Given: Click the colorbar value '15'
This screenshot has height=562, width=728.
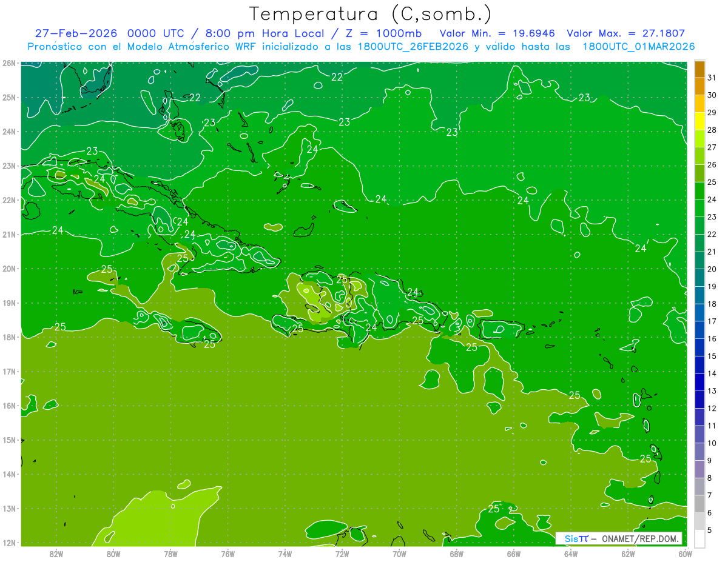Looking at the screenshot, I should [712, 356].
